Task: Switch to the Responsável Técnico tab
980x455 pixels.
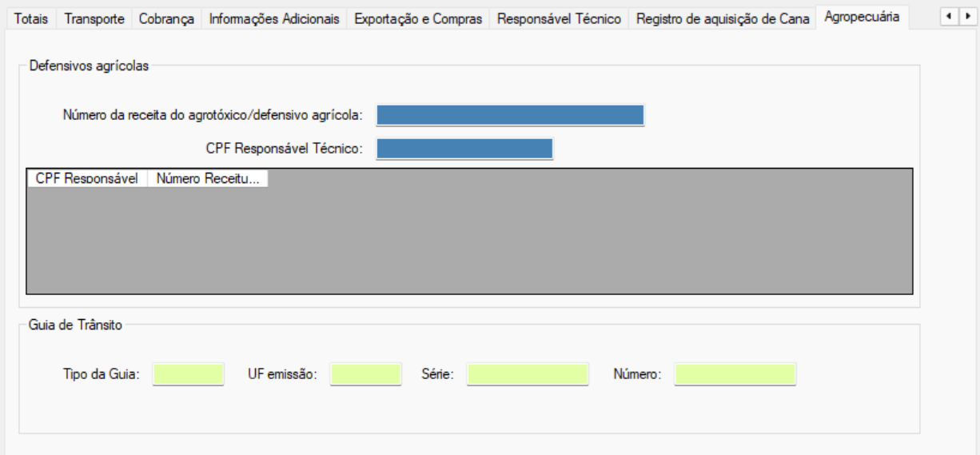Action: point(559,19)
